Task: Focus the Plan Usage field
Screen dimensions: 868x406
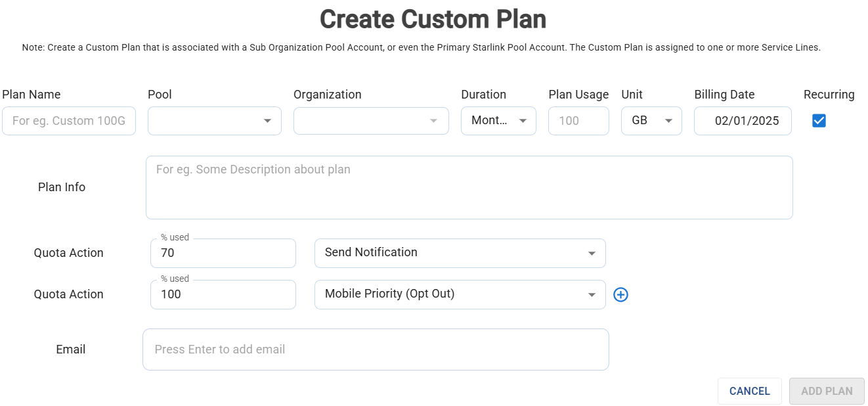Action: pos(578,121)
